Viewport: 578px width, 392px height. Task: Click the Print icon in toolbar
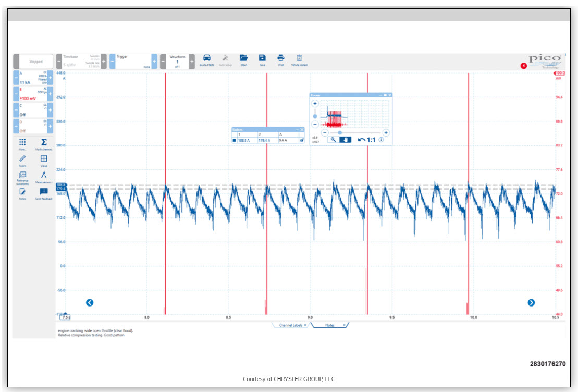point(281,58)
